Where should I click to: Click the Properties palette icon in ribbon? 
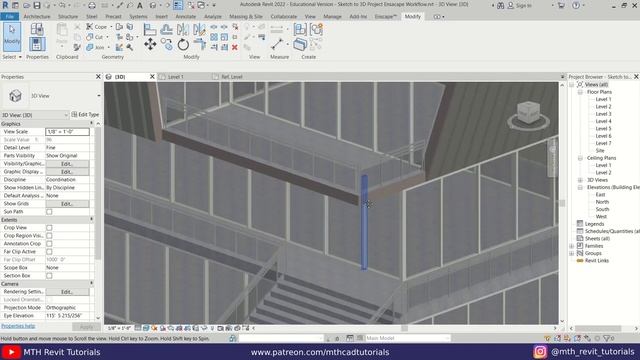(37, 44)
